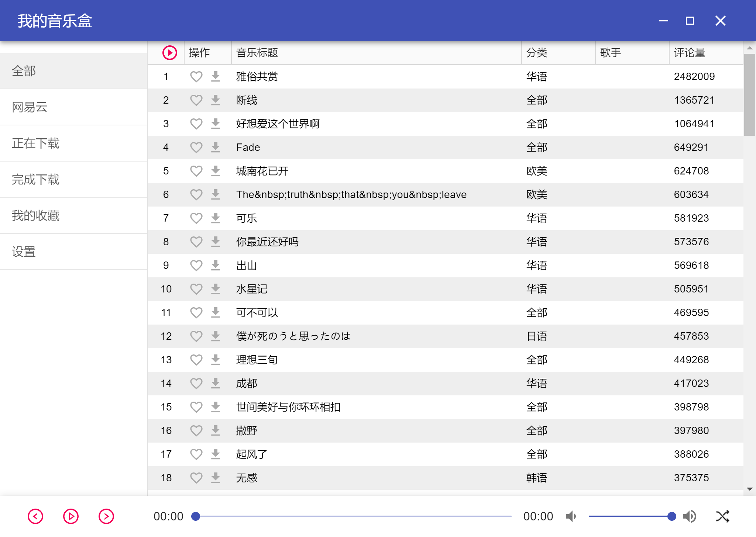
Task: Download the song 水星记
Action: pos(216,289)
